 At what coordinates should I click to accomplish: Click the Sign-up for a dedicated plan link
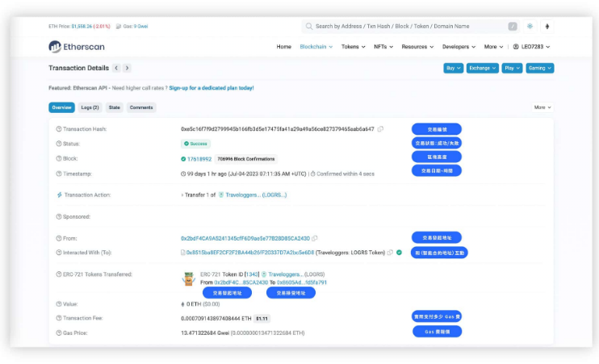pos(212,88)
